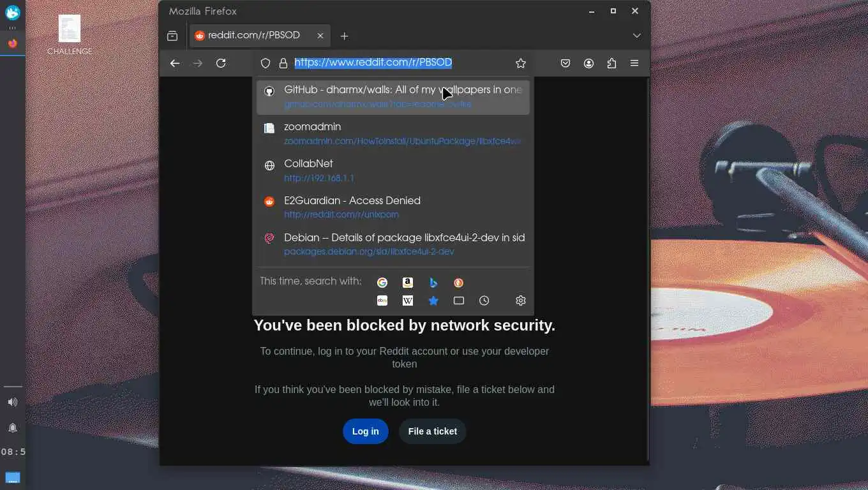The image size is (868, 490).
Task: Select the zoomadmin suggestion
Action: [x=393, y=133]
